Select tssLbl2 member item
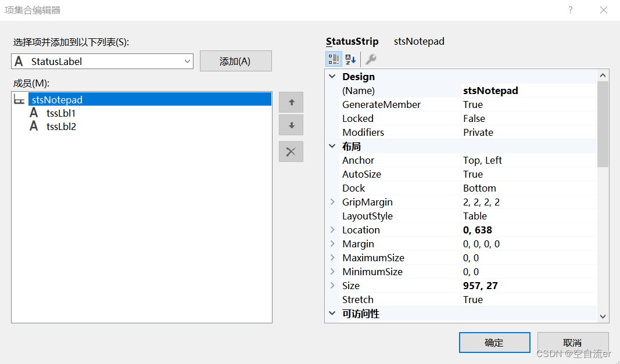Viewport: 620px width, 364px height. click(61, 127)
